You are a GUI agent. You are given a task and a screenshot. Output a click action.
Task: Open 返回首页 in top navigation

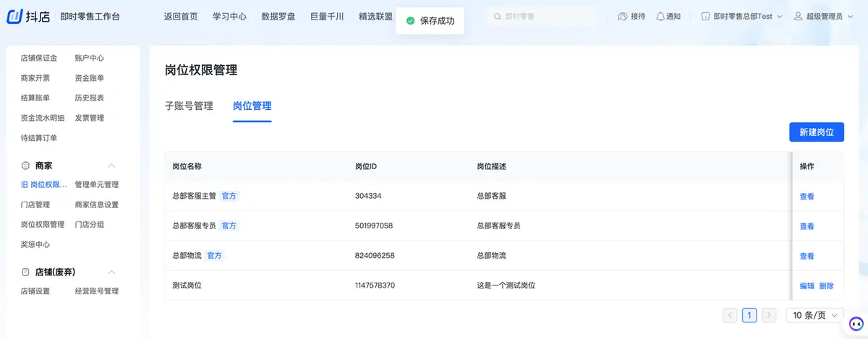[181, 16]
